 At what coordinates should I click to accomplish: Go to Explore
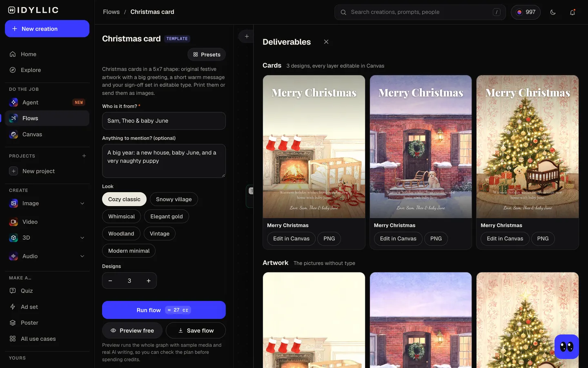tap(47, 70)
